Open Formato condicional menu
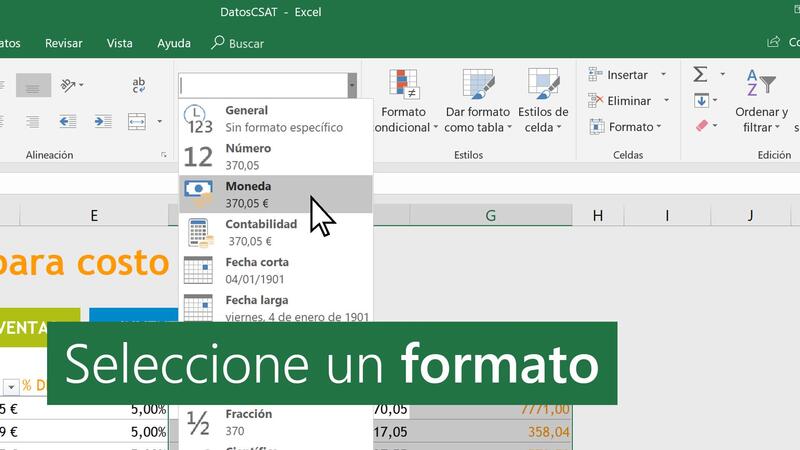The image size is (800, 450). tap(404, 102)
